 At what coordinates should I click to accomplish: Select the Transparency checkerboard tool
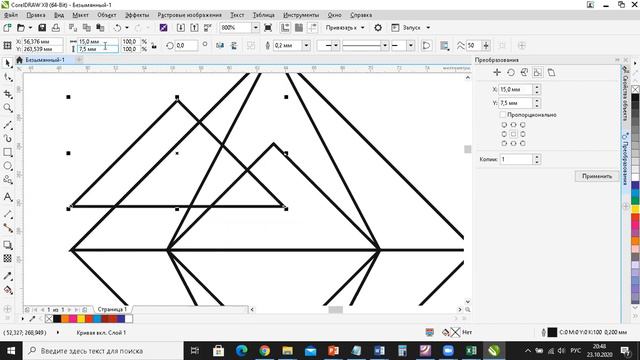[8, 258]
